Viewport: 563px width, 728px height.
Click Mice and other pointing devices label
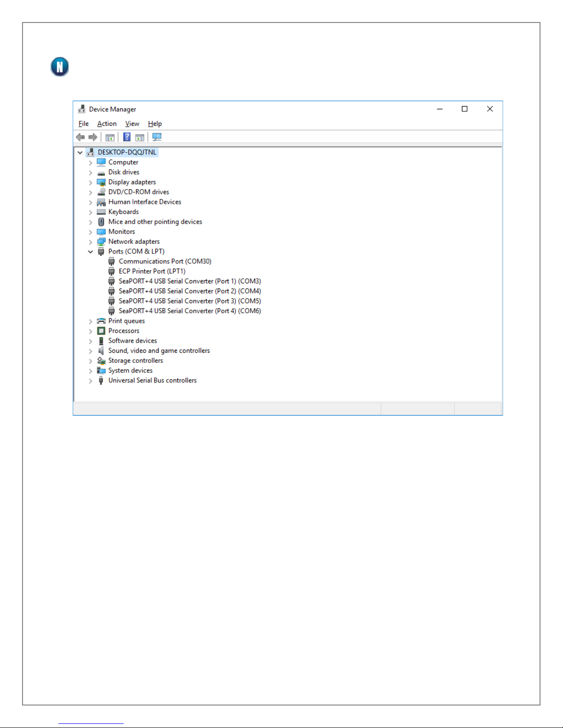pos(155,221)
